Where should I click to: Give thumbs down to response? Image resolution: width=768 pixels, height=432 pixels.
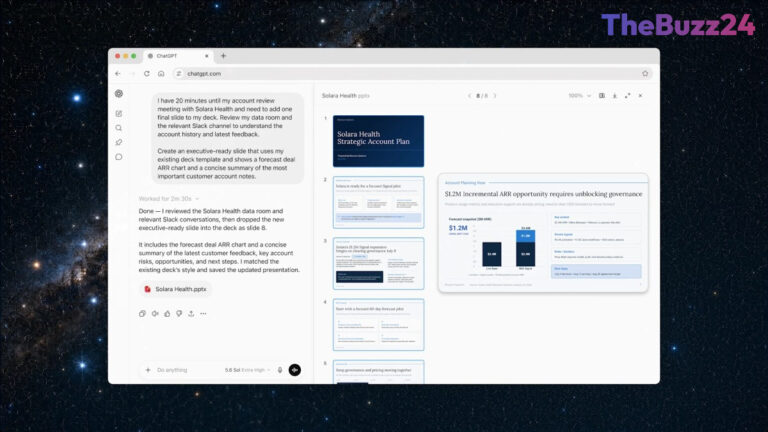coord(179,313)
